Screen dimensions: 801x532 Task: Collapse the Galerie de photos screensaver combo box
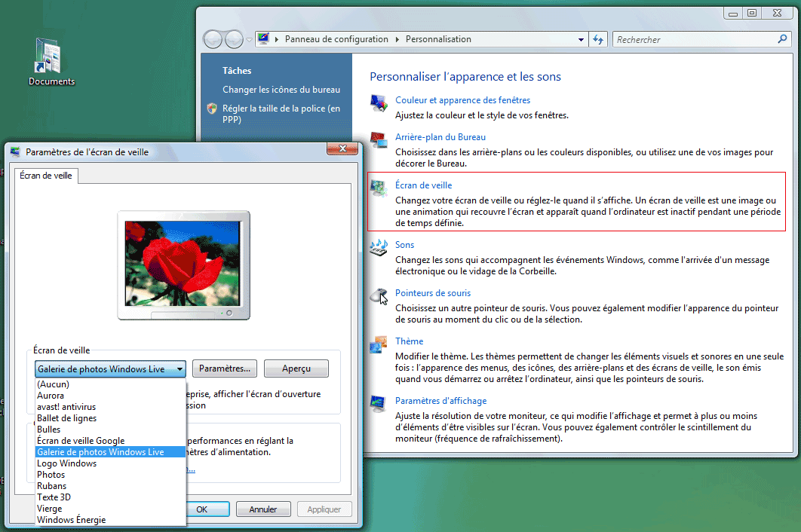[x=180, y=369]
